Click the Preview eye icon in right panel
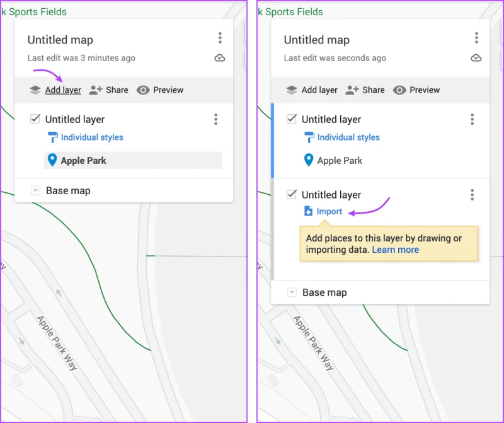The width and height of the screenshot is (504, 423). [399, 90]
